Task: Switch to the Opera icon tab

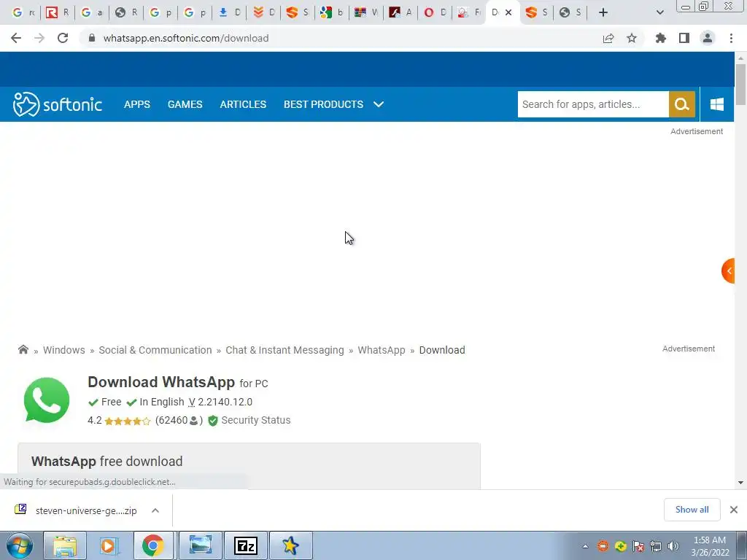Action: click(435, 12)
